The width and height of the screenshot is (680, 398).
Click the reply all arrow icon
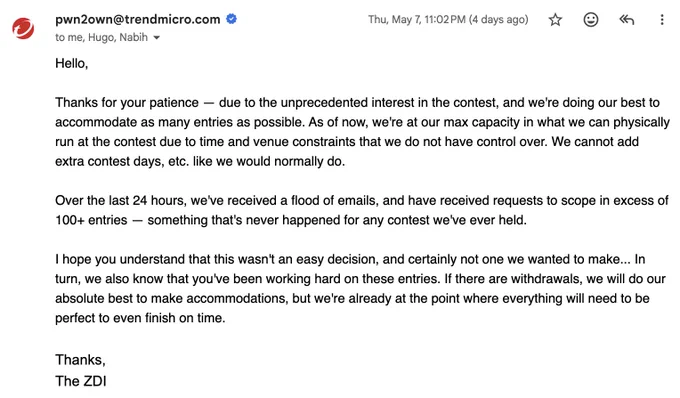tap(626, 20)
